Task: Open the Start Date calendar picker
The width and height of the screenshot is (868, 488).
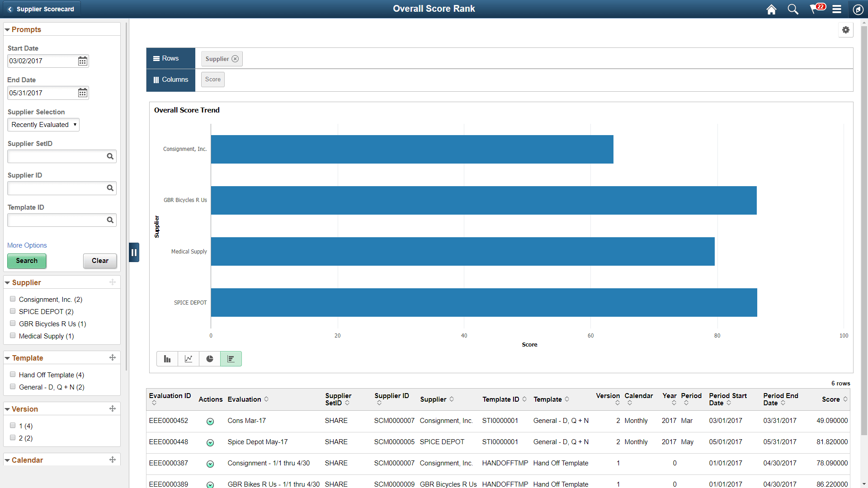Action: pos(82,61)
